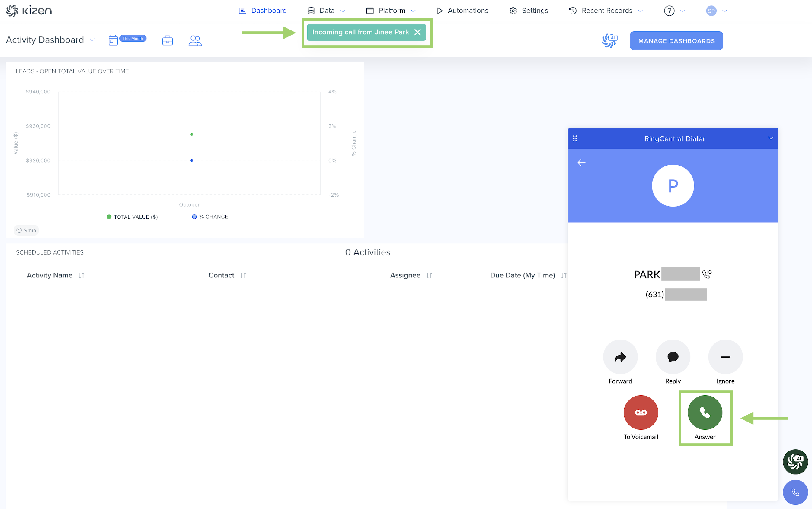812x509 pixels.
Task: Forward the incoming call
Action: pyautogui.click(x=620, y=357)
